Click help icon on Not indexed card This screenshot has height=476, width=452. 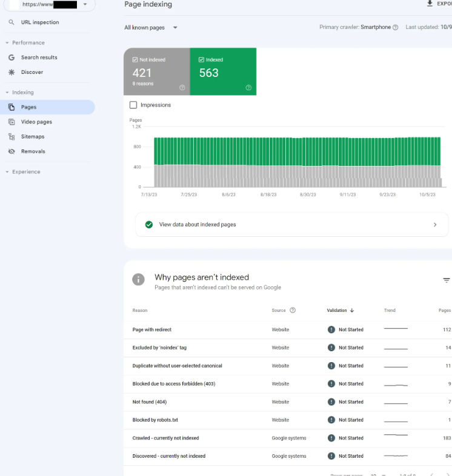[182, 88]
